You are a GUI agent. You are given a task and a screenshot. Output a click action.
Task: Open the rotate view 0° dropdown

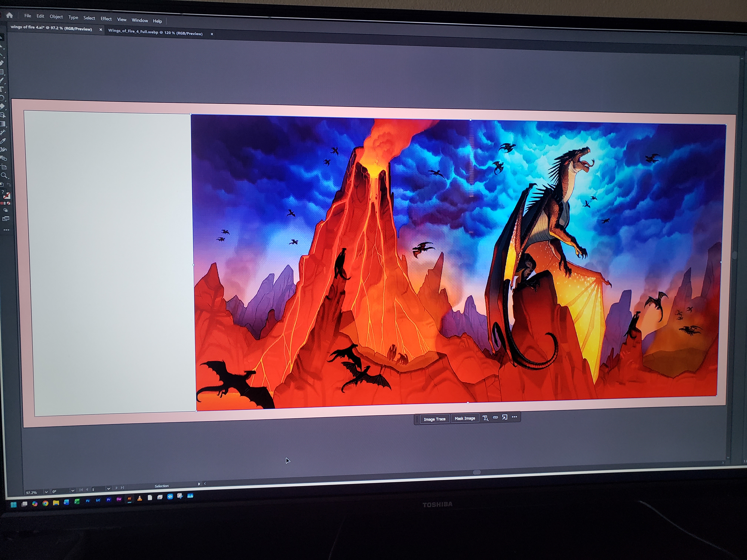click(73, 490)
